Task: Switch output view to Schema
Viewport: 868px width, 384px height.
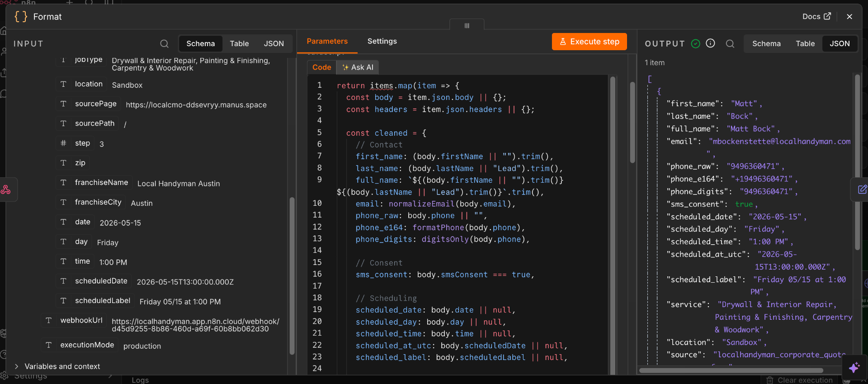Action: point(766,43)
